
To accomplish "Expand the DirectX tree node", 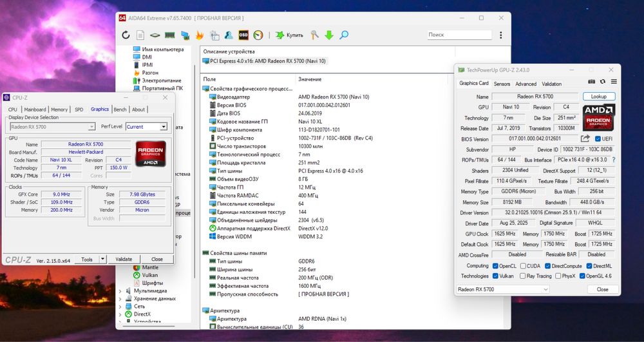I will pyautogui.click(x=120, y=314).
